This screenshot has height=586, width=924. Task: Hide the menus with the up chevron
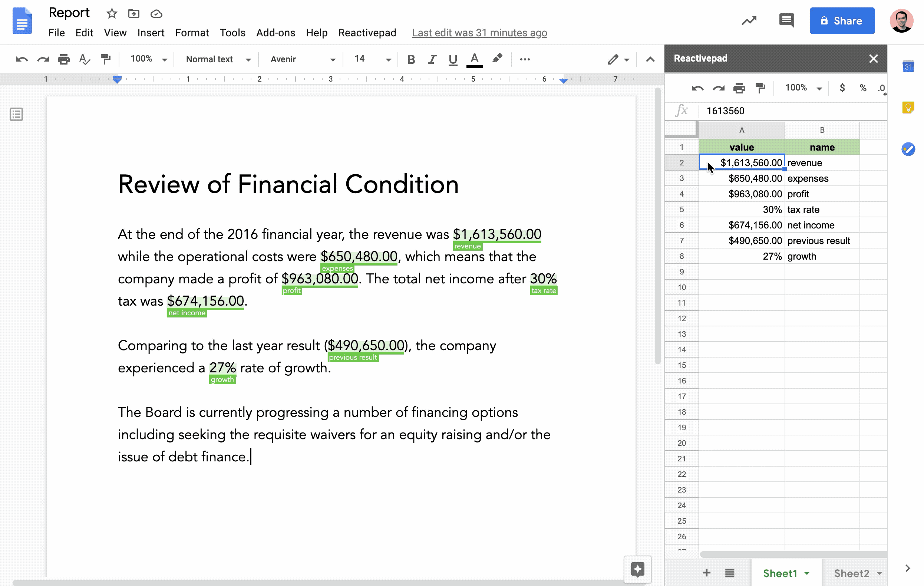click(650, 59)
